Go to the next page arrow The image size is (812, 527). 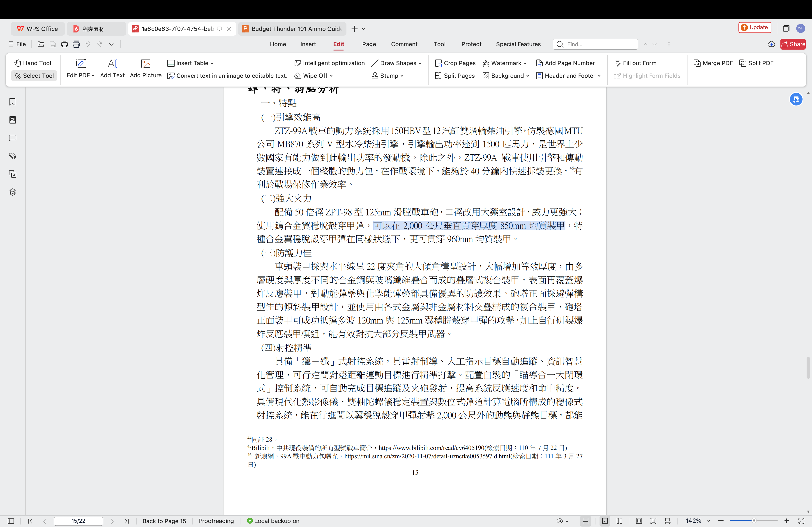pyautogui.click(x=112, y=521)
